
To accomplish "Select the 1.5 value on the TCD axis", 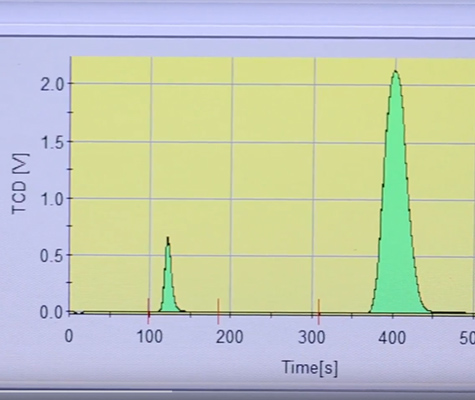I will pos(52,143).
